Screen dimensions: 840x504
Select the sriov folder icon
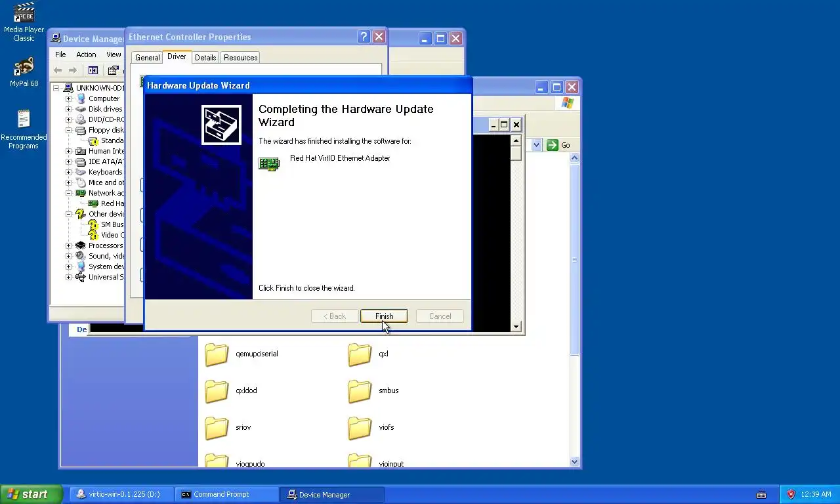tap(217, 428)
